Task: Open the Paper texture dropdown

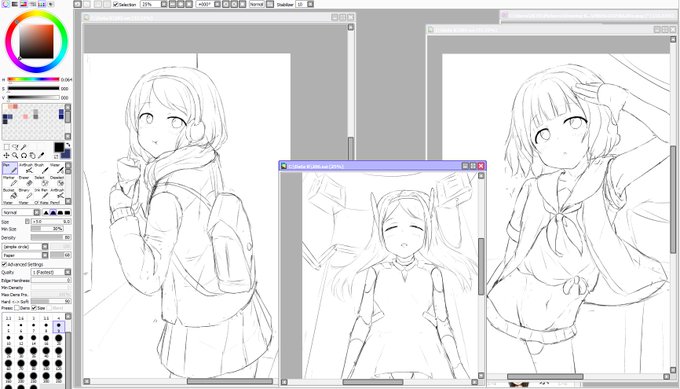Action: (45, 255)
